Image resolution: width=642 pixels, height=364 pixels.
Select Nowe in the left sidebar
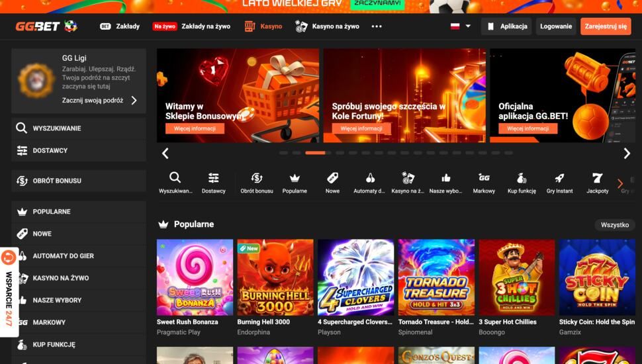point(79,234)
